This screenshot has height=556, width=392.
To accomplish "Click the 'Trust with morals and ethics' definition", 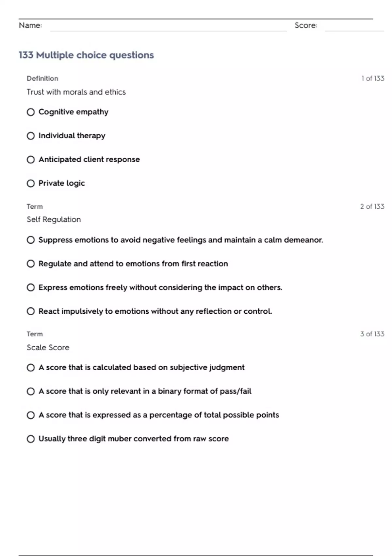I will (76, 92).
